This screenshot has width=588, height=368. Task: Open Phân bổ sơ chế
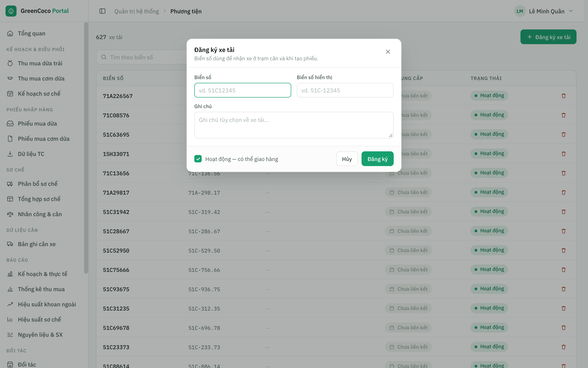pos(42,184)
